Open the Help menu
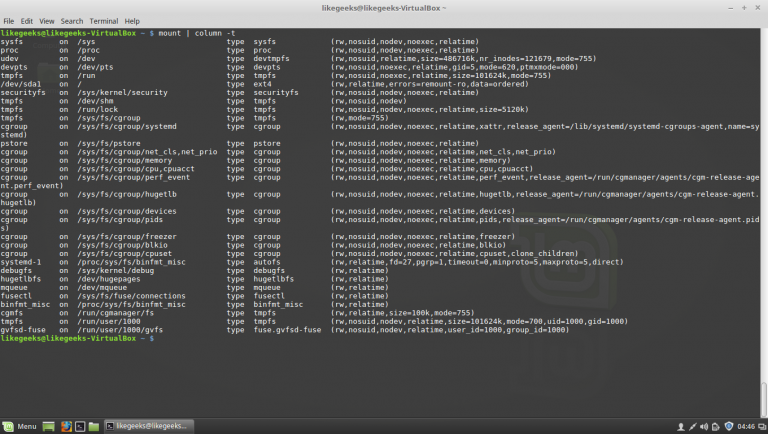Image resolution: width=768 pixels, height=434 pixels. (132, 21)
